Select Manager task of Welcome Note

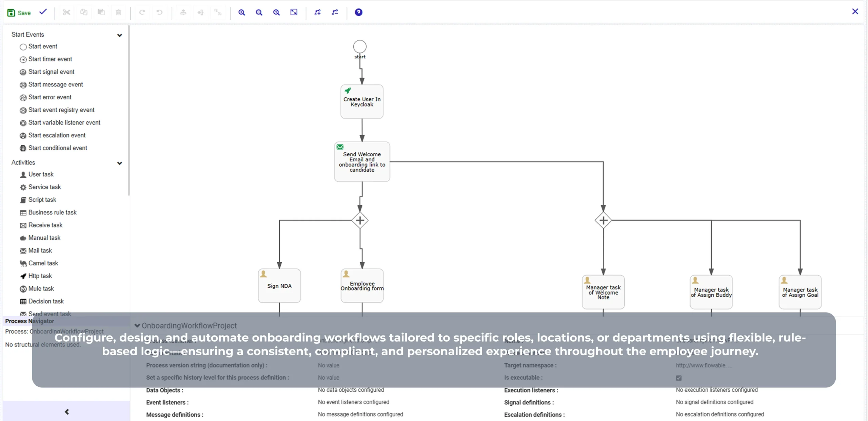coord(603,292)
